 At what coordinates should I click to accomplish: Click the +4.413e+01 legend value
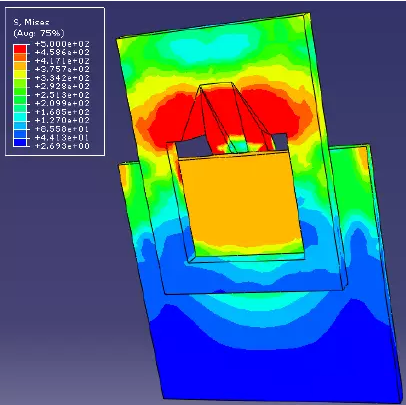(x=62, y=138)
